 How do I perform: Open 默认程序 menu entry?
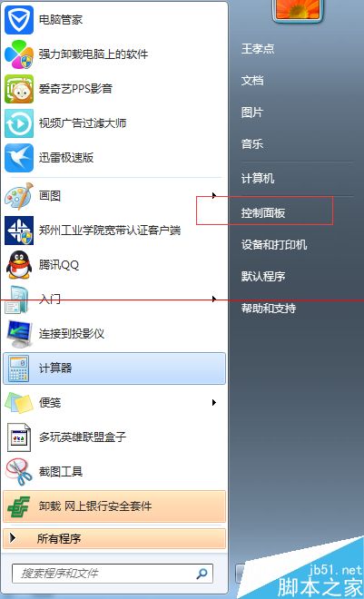click(263, 276)
